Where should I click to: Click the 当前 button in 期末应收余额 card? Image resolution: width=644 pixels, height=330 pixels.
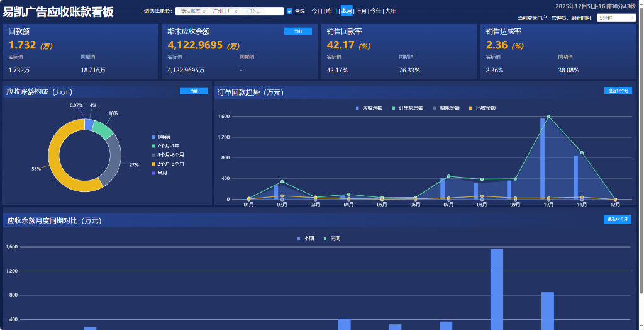point(297,31)
